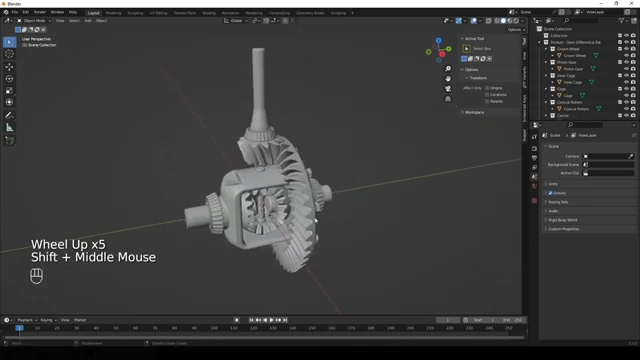
Task: Open the Render menu
Action: [40, 12]
